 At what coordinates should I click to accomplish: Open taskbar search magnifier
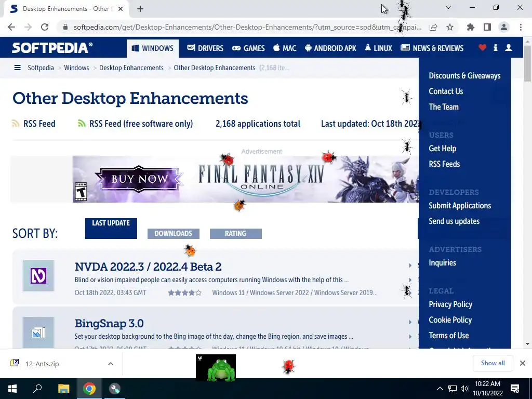pyautogui.click(x=37, y=389)
